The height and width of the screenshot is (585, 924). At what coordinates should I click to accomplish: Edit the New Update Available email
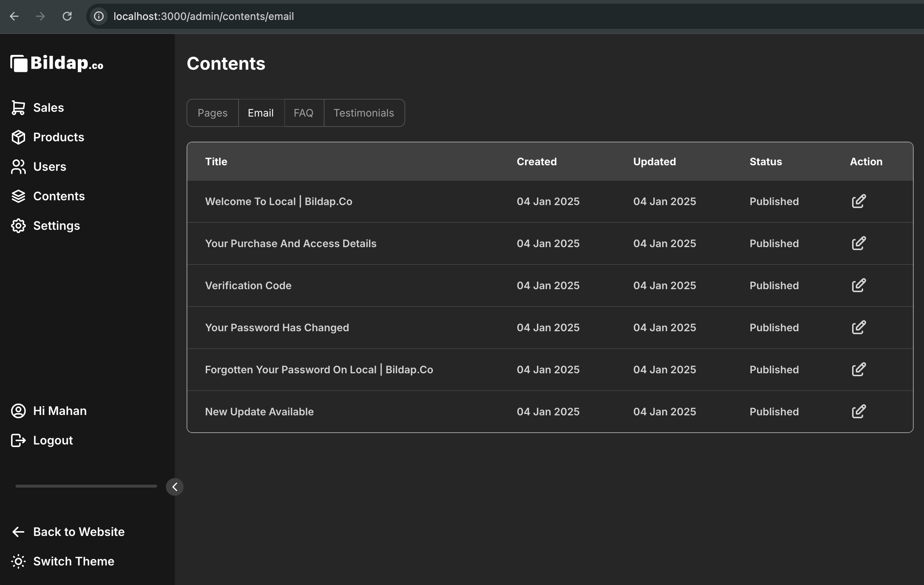tap(859, 412)
